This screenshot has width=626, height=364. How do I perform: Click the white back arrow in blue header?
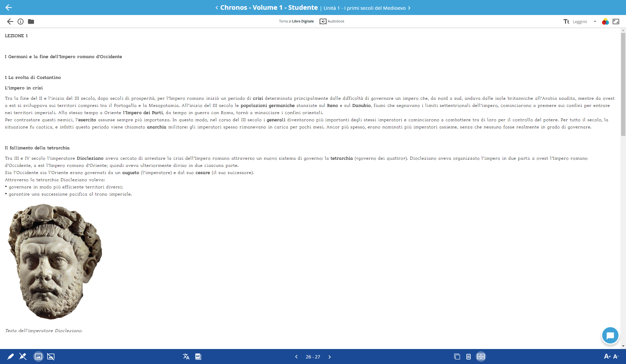(8, 7)
